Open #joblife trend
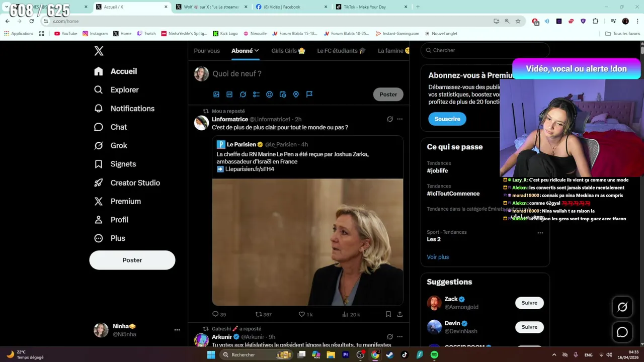This screenshot has height=362, width=644. pos(437,171)
